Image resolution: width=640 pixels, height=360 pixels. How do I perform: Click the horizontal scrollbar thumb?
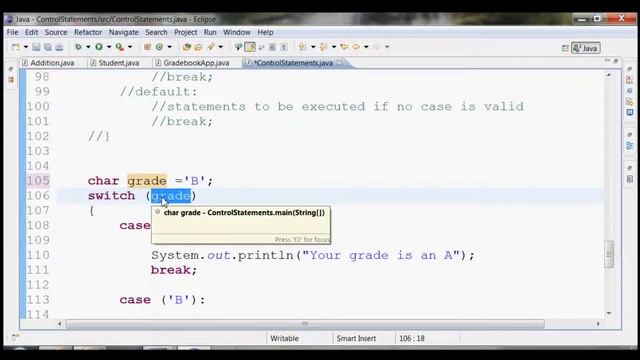(x=305, y=324)
